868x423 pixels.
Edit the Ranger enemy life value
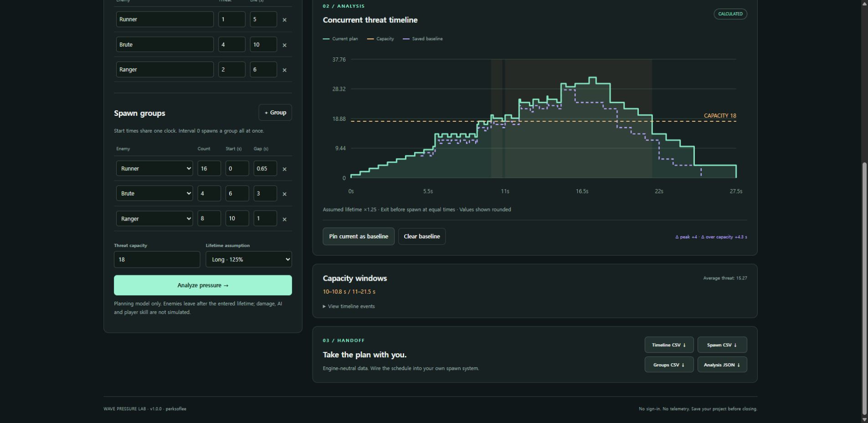point(263,69)
